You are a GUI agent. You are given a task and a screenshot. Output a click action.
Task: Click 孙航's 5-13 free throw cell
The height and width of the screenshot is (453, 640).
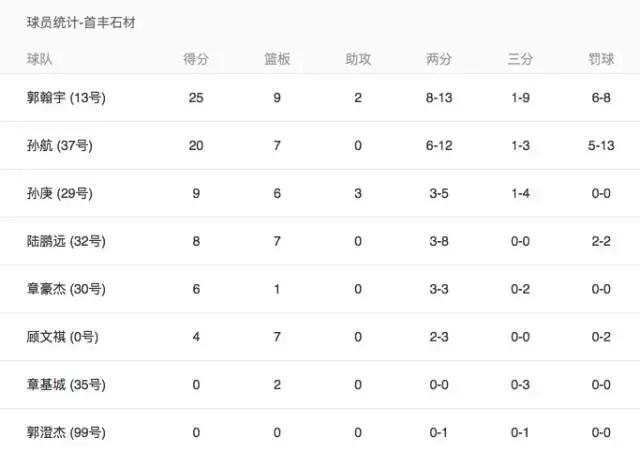point(600,146)
